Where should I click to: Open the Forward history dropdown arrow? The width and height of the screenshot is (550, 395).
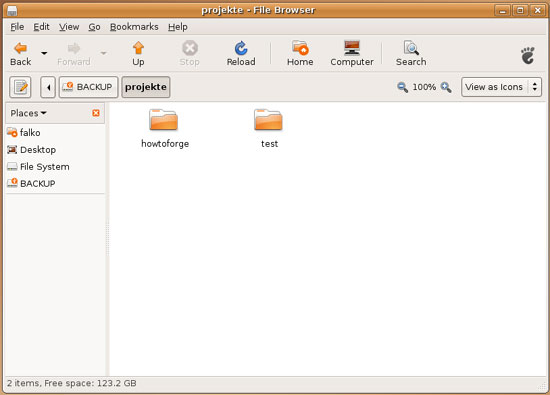(x=103, y=53)
